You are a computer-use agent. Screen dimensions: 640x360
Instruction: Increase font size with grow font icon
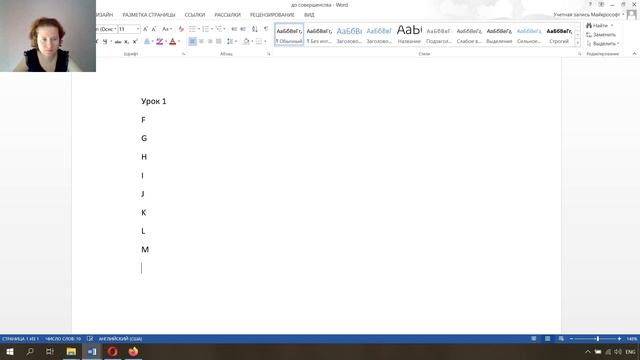[x=145, y=29]
